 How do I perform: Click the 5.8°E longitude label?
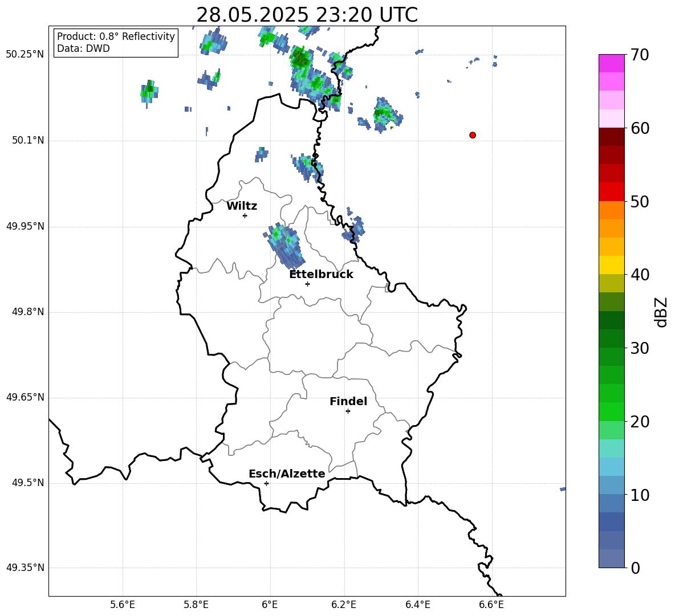click(196, 605)
